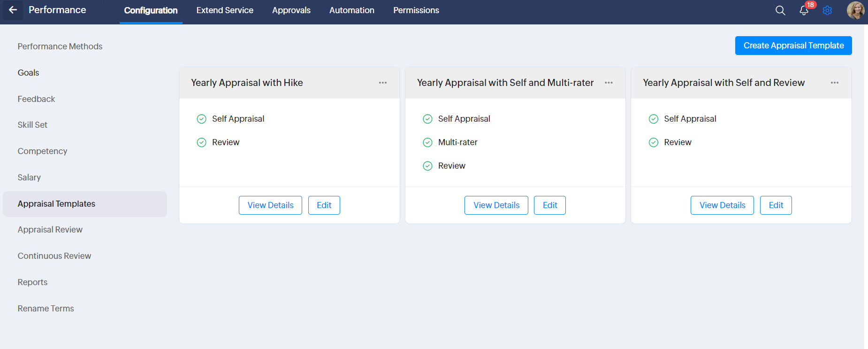868x349 pixels.
Task: Open the search icon in the header
Action: point(780,10)
